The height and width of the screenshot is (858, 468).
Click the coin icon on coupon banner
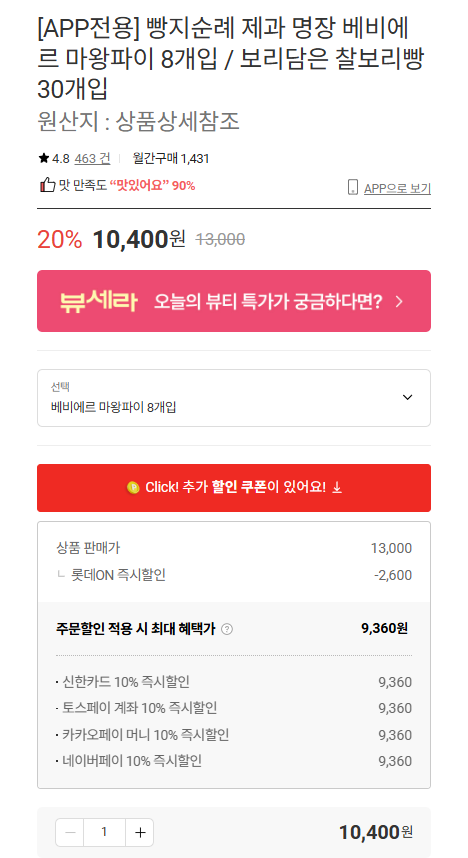133,487
